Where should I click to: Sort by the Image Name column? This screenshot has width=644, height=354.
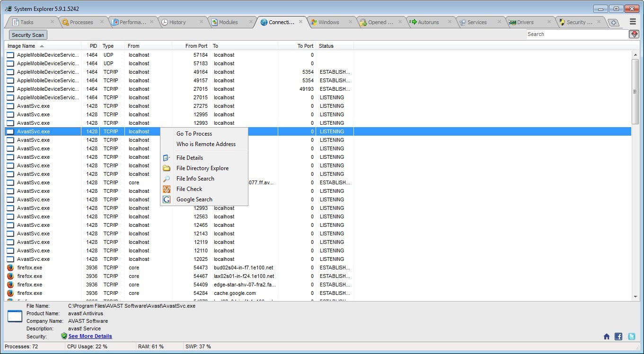coord(43,46)
